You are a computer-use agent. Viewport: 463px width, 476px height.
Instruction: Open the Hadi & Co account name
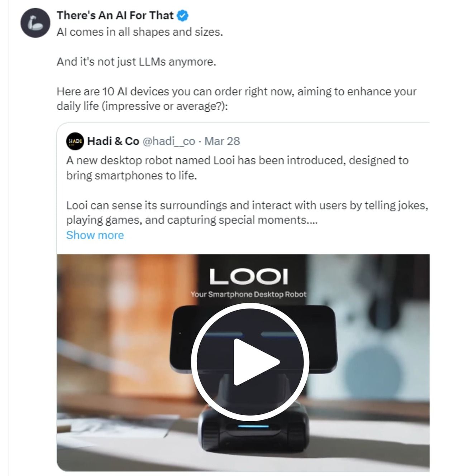point(113,141)
